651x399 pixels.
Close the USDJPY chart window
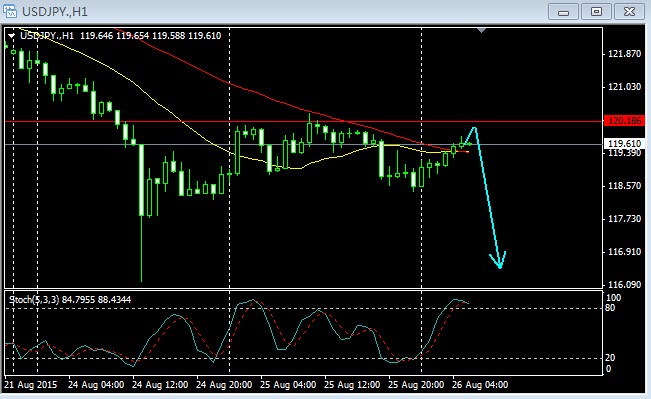tap(629, 12)
